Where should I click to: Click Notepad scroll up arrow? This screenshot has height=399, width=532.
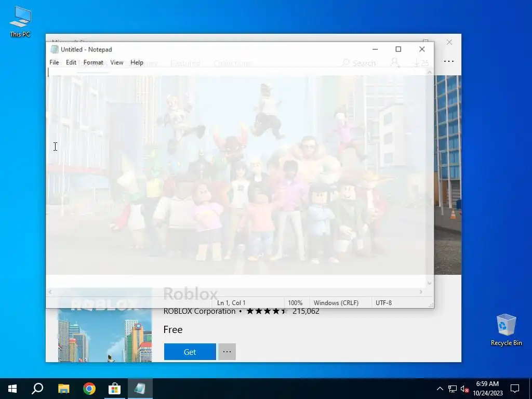430,72
